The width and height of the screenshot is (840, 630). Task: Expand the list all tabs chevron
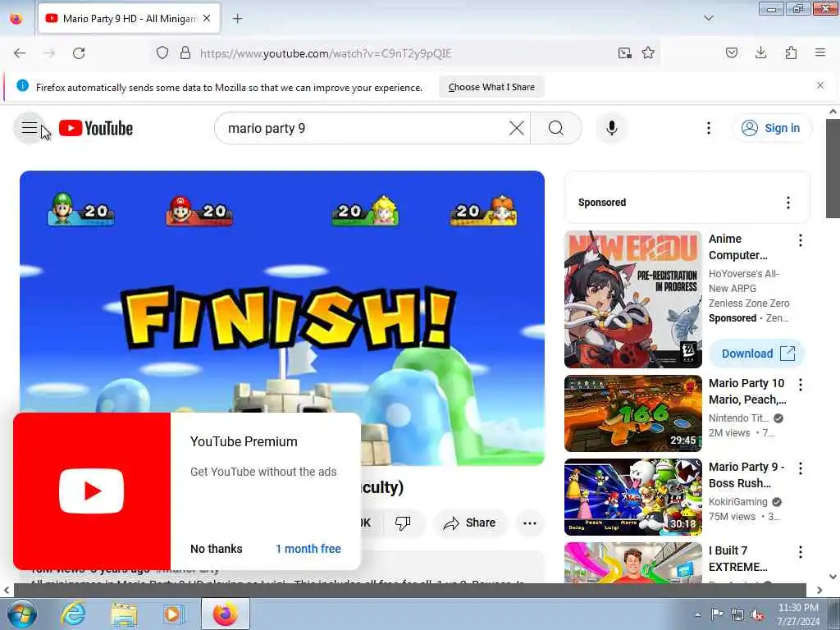(x=708, y=18)
